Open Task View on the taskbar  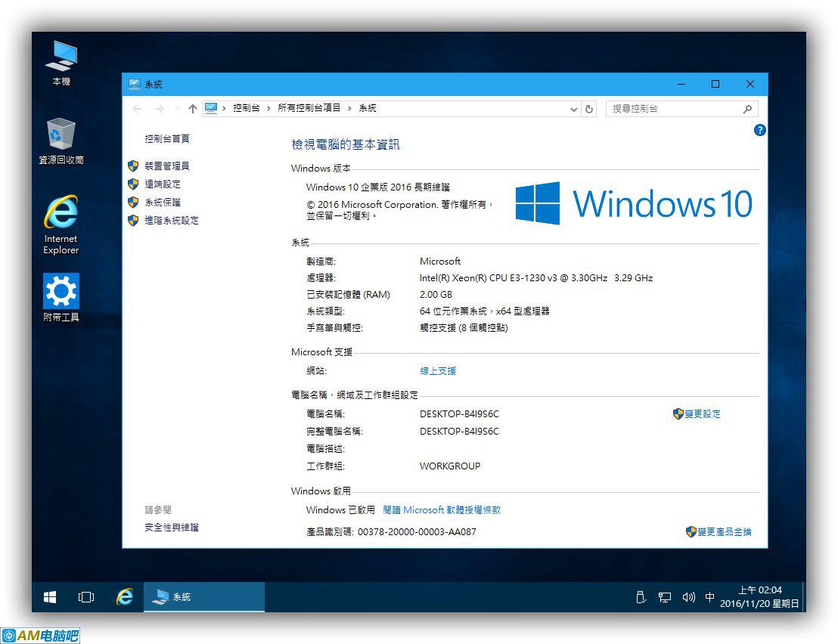(86, 597)
